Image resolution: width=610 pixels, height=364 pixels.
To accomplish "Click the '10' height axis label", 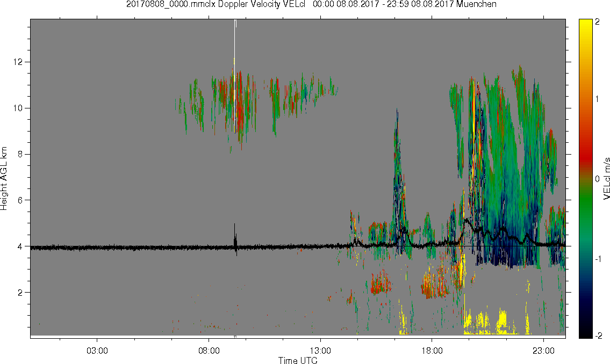I will click(x=18, y=108).
